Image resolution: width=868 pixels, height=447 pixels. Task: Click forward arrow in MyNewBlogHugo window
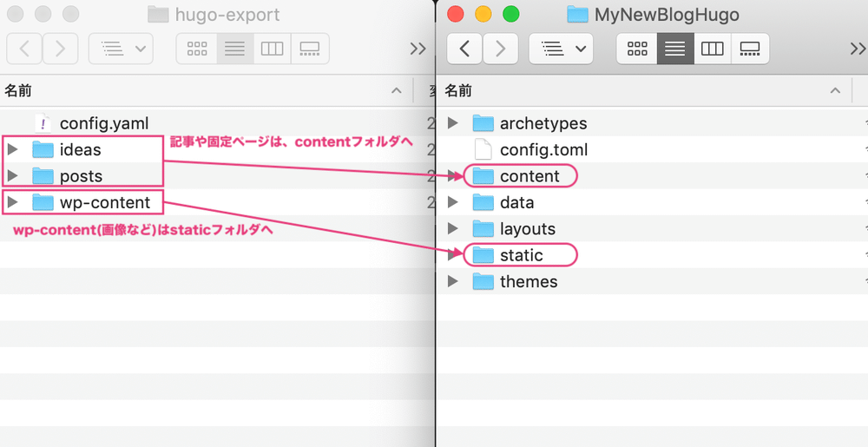click(x=500, y=49)
